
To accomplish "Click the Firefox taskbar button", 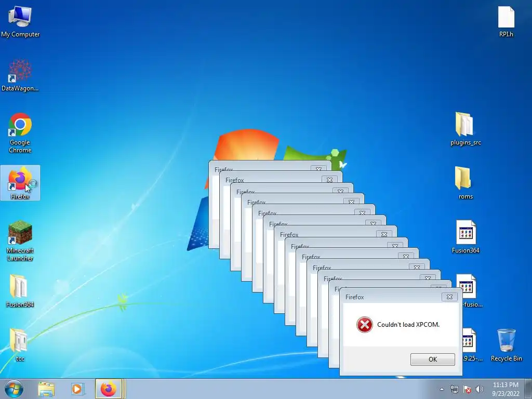I will (x=108, y=389).
